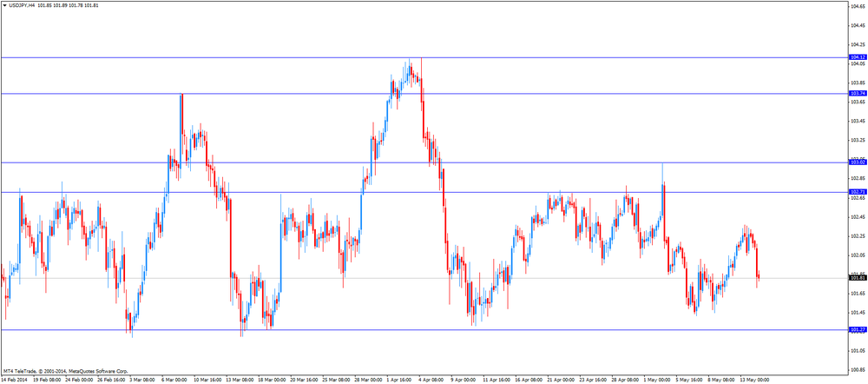Image resolution: width=868 pixels, height=384 pixels.
Task: Click the 104.25 value on price scale
Action: click(x=858, y=44)
